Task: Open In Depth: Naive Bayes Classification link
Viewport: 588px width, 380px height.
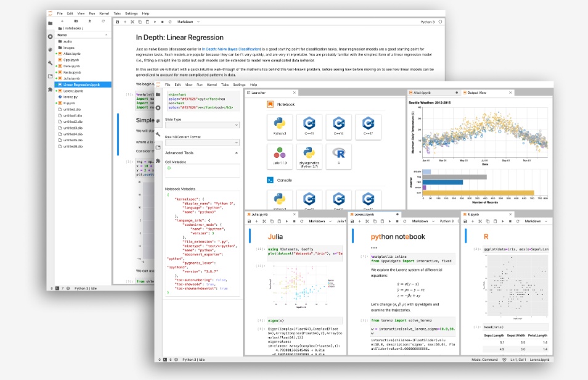Action: pyautogui.click(x=231, y=49)
